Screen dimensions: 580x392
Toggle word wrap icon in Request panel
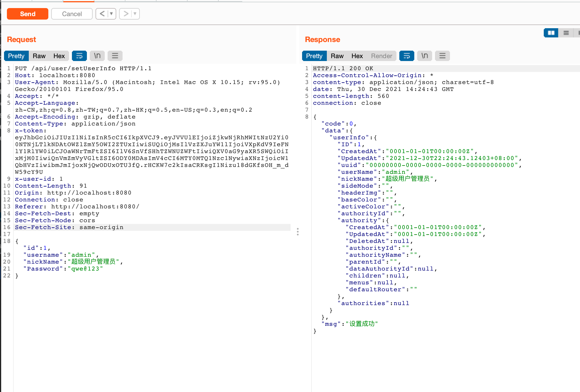coord(79,56)
